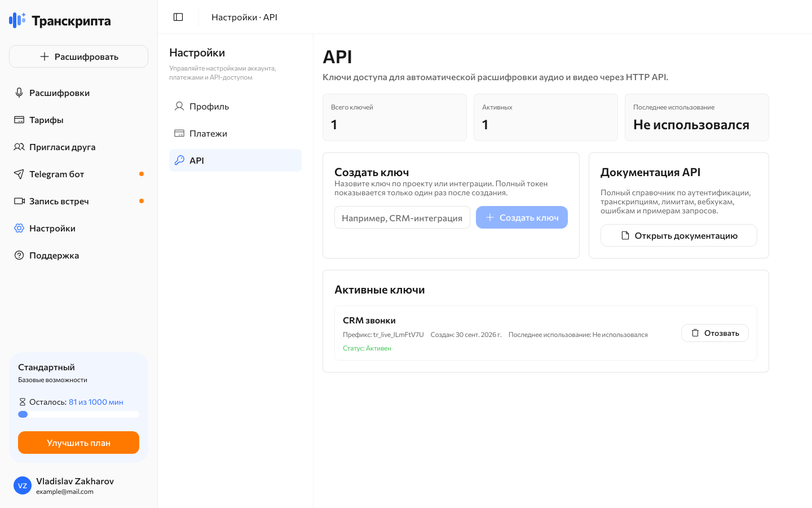812x508 pixels.
Task: Click the question mark Поддержка icon
Action: [x=19, y=255]
